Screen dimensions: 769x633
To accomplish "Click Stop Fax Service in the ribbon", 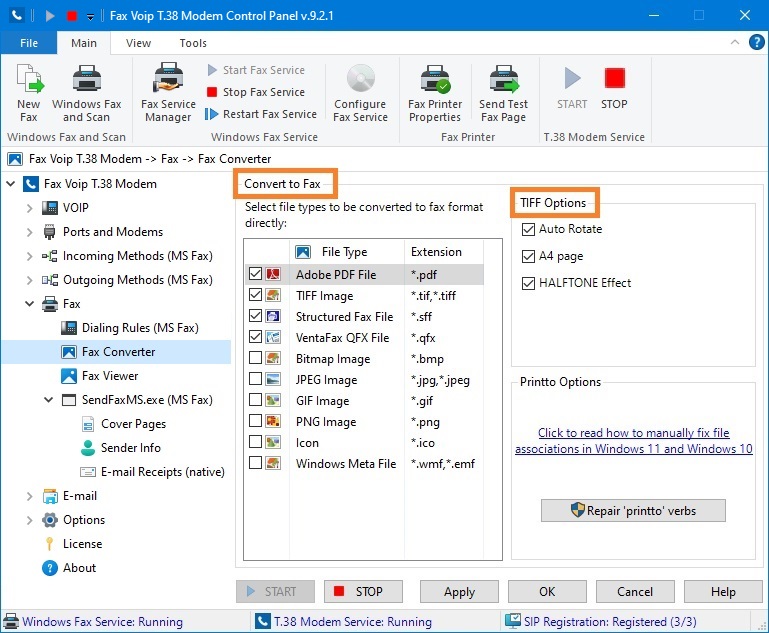I will (256, 92).
